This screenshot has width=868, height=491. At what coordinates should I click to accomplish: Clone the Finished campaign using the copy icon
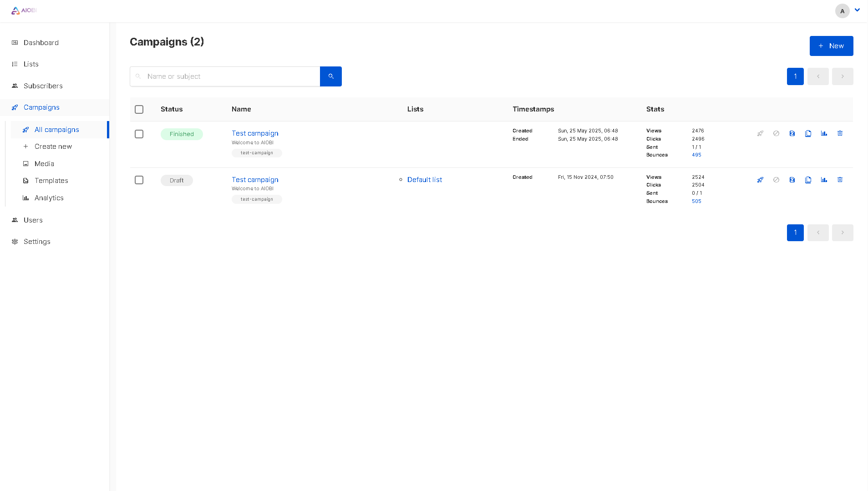click(808, 133)
